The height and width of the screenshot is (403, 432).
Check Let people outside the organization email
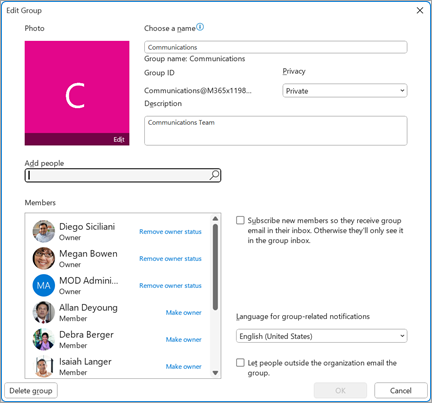pyautogui.click(x=240, y=362)
